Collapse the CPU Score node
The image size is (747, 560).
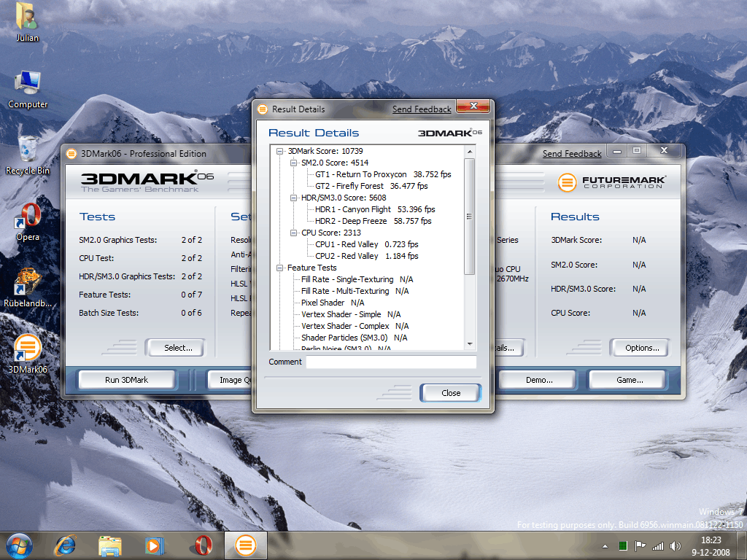[x=293, y=233]
